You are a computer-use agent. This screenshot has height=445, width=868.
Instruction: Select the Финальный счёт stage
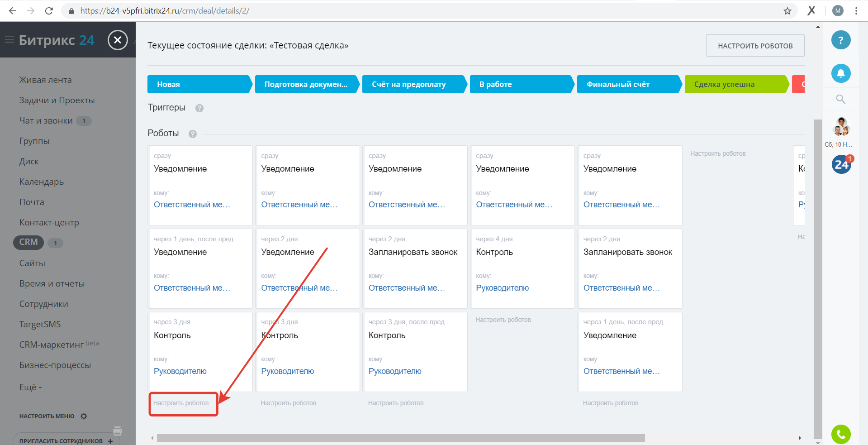[629, 84]
